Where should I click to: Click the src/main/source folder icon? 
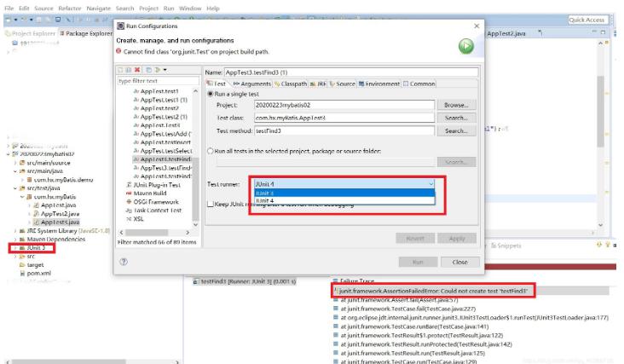coord(22,163)
